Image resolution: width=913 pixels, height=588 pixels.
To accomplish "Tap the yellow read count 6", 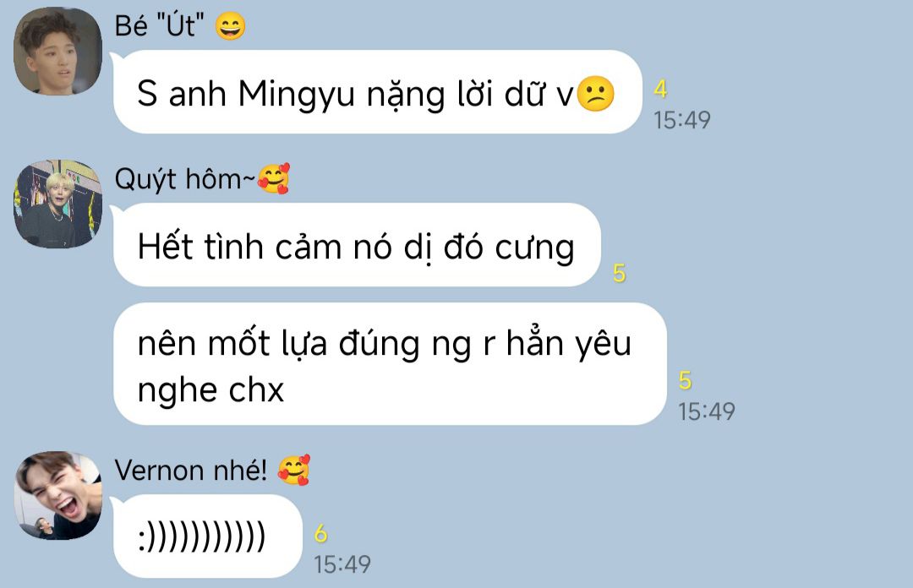I will [321, 534].
